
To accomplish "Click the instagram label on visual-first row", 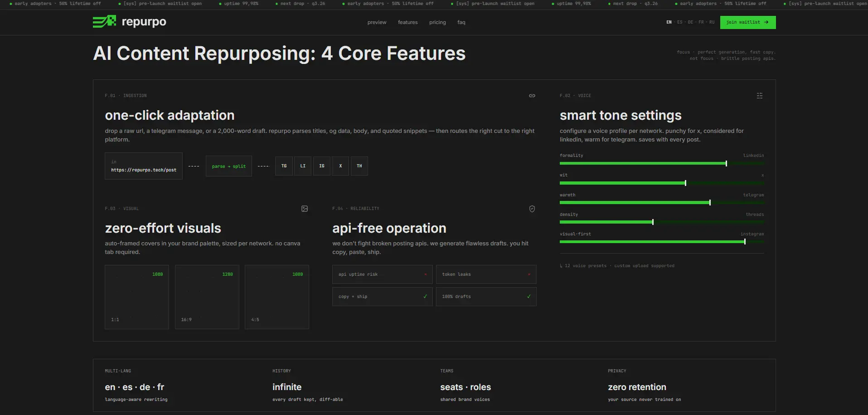I will pos(752,234).
